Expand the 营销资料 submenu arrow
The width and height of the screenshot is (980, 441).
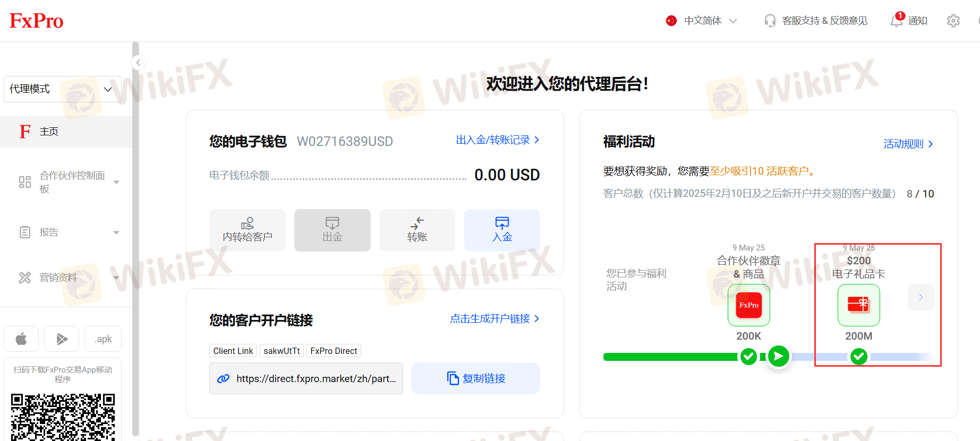point(116,278)
